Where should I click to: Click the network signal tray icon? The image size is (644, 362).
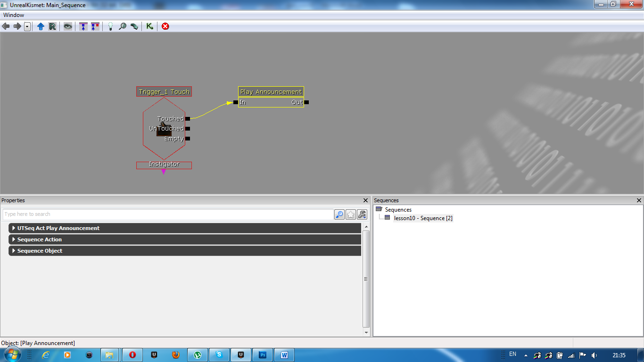[571, 355]
